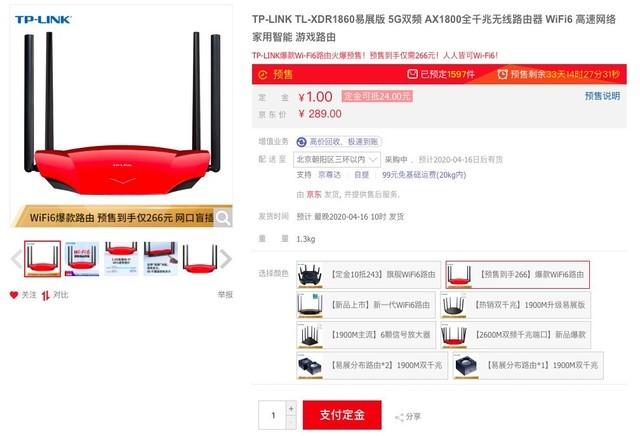This screenshot has height=436, width=640.
Task: Decrease quantity with the minus stepper
Action: click(291, 422)
